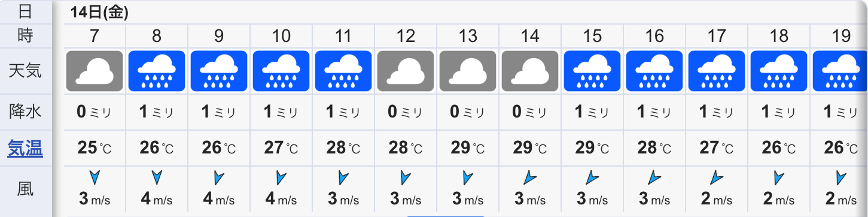Select the 降水 row label
Image resolution: width=868 pixels, height=217 pixels.
tap(25, 111)
